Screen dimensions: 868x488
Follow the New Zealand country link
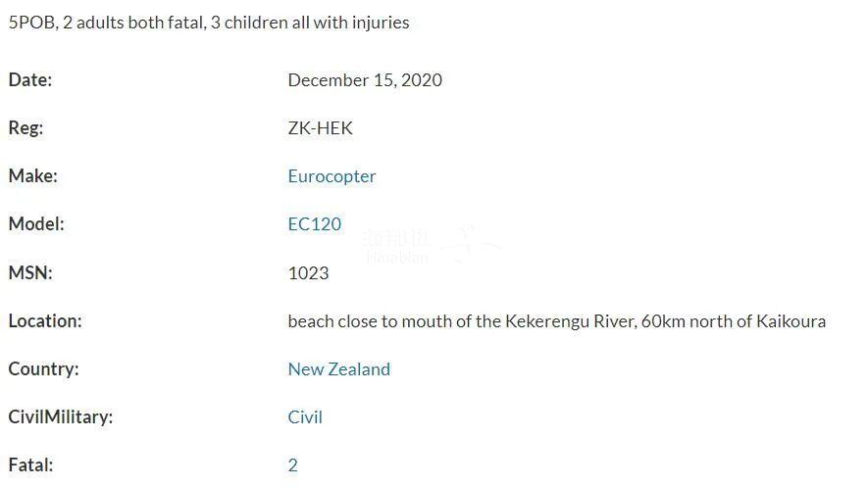(338, 369)
